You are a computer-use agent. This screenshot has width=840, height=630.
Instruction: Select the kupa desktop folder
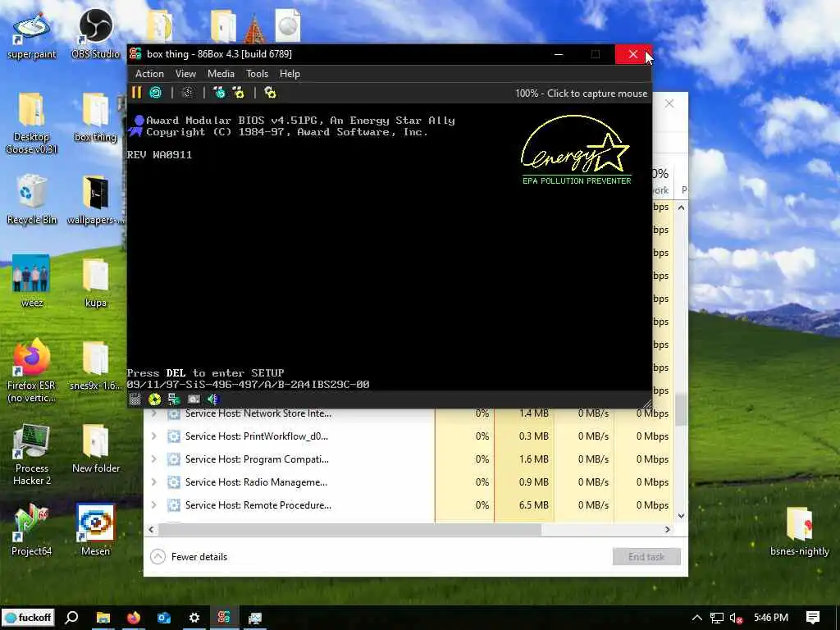point(95,283)
